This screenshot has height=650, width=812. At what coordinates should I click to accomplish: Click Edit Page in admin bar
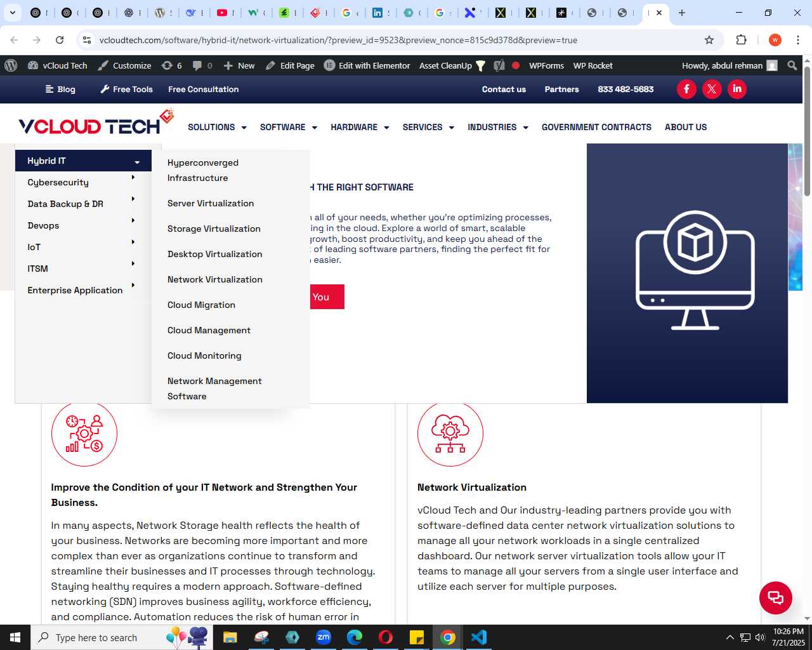(290, 65)
